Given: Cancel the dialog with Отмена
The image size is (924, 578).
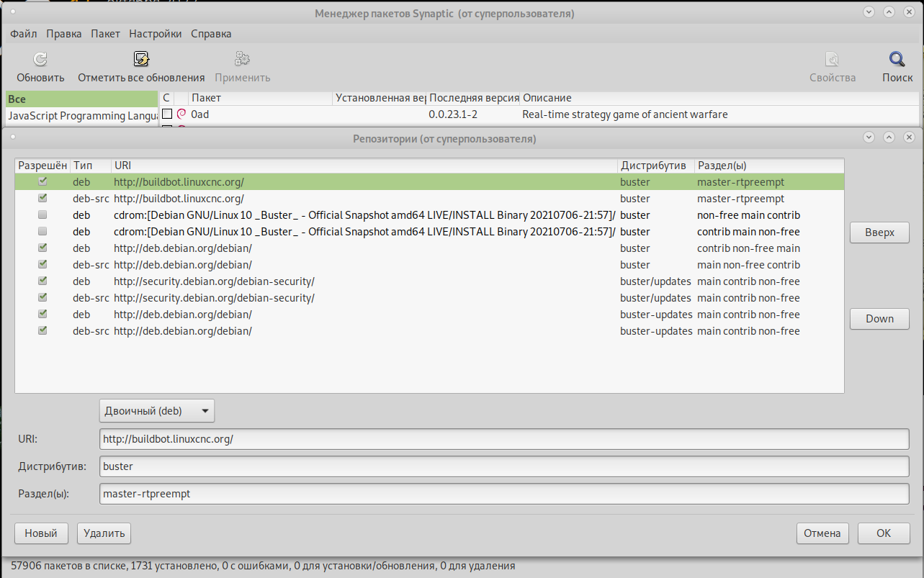Looking at the screenshot, I should tap(822, 533).
